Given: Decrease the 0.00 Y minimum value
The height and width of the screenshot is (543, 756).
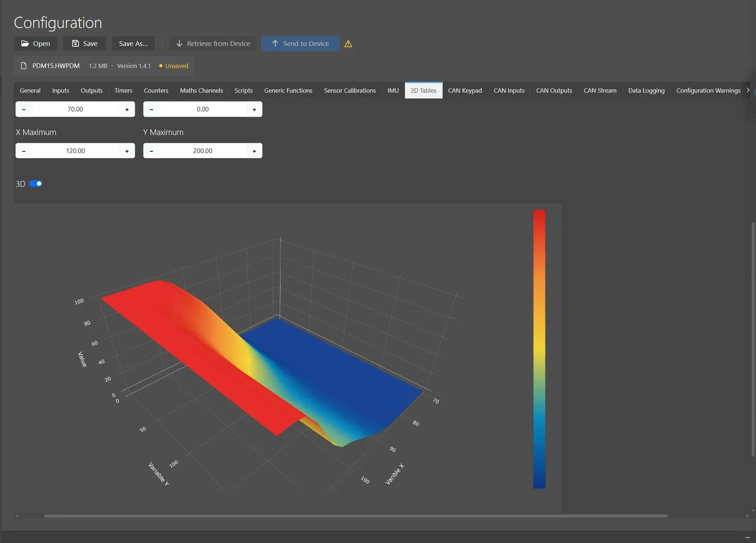Looking at the screenshot, I should 151,109.
